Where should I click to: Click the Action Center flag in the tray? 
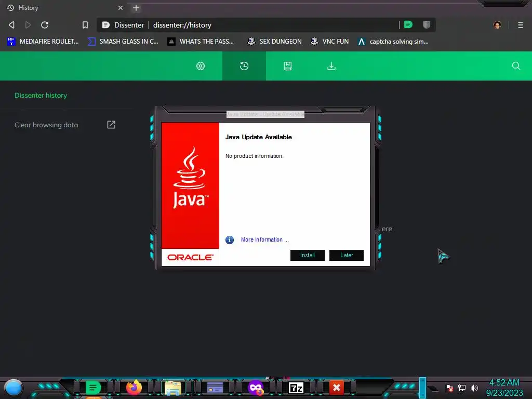[449, 388]
